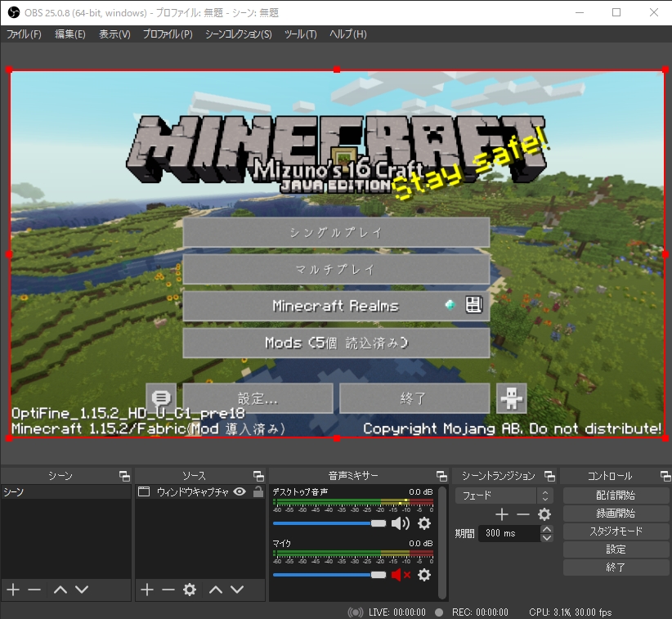Image resolution: width=672 pixels, height=619 pixels.
Task: Click Minecraft Realms button in preview
Action: [336, 306]
